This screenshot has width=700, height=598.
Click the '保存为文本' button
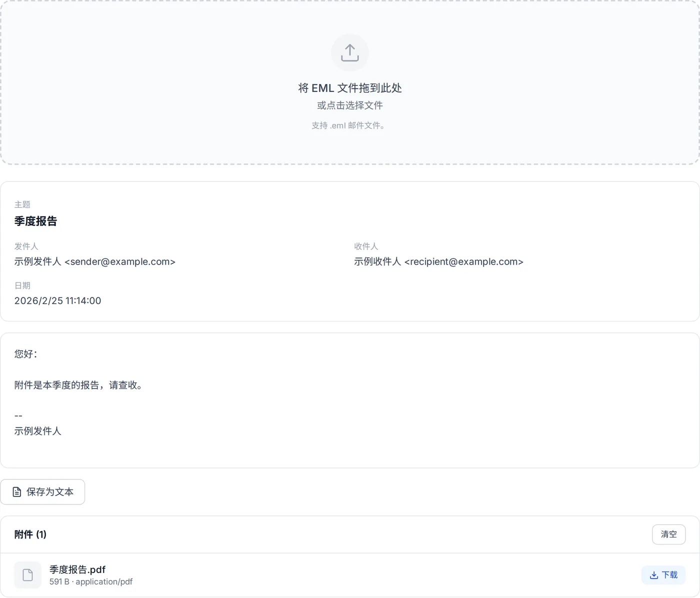tap(42, 492)
